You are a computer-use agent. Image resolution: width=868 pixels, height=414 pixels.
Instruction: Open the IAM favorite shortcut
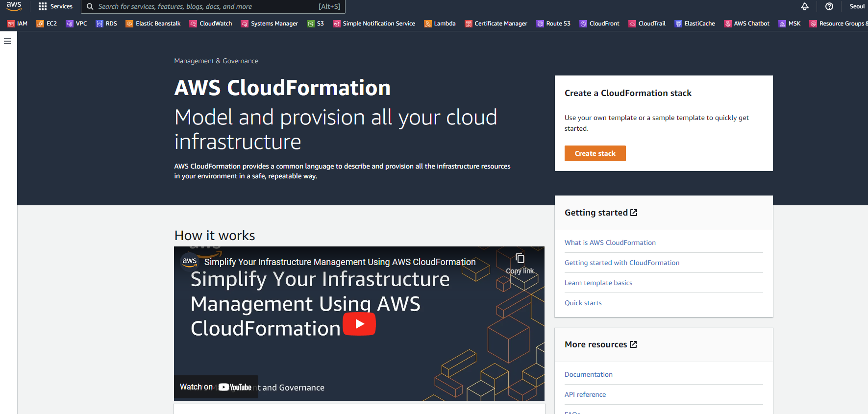tap(18, 24)
